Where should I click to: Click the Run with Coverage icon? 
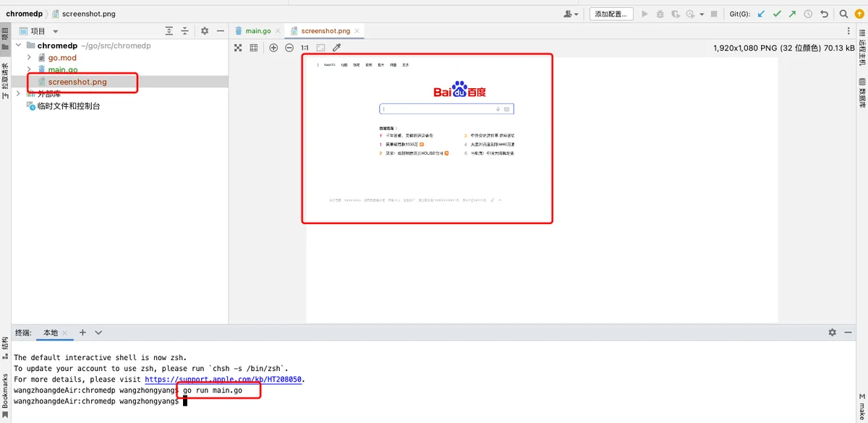pos(676,14)
